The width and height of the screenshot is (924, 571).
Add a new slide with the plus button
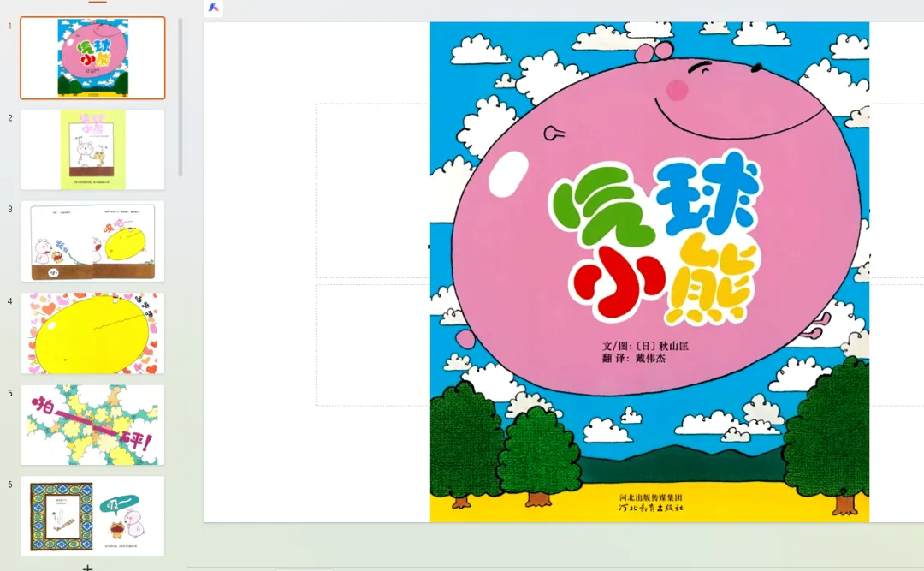click(x=87, y=568)
